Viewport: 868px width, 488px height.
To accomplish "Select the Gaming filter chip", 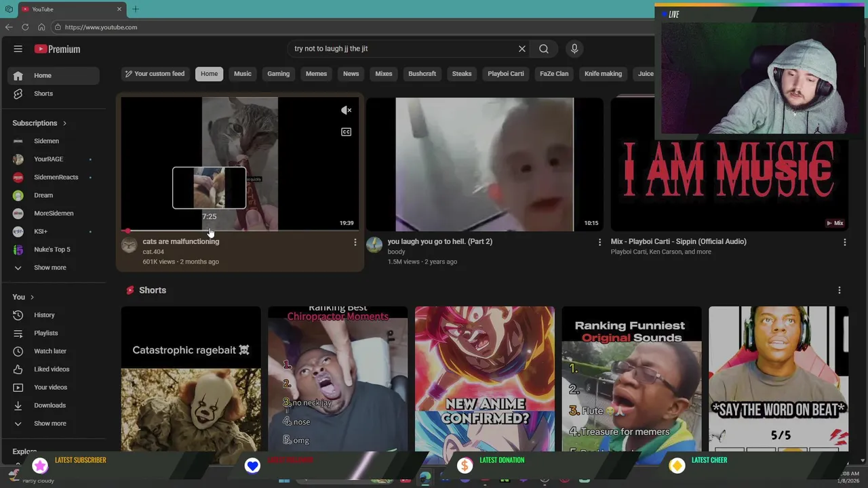I will [278, 74].
